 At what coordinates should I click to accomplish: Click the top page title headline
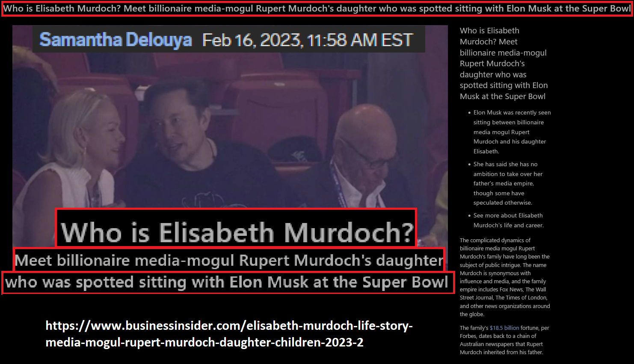coord(317,9)
